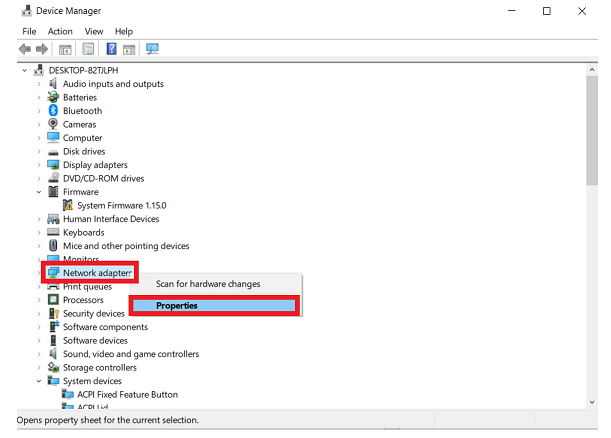Open the View menu
Viewport: 611px width, 438px height.
coord(94,31)
